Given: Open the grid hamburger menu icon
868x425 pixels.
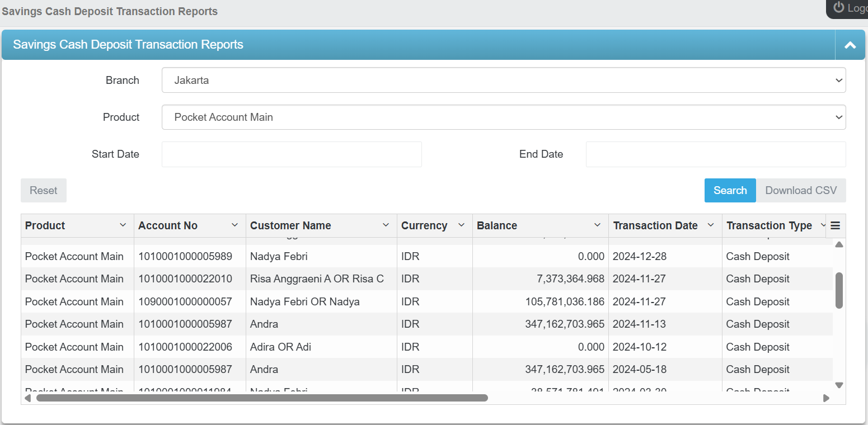Looking at the screenshot, I should (x=836, y=226).
